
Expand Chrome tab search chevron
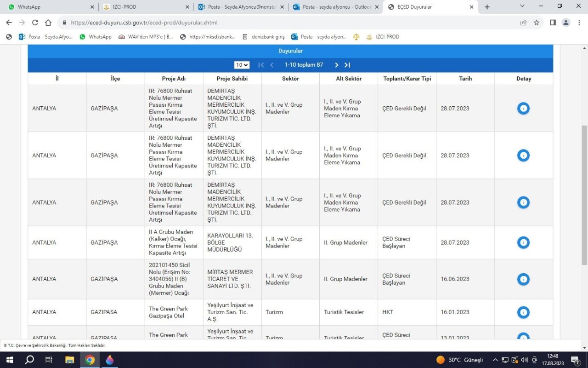click(x=522, y=6)
